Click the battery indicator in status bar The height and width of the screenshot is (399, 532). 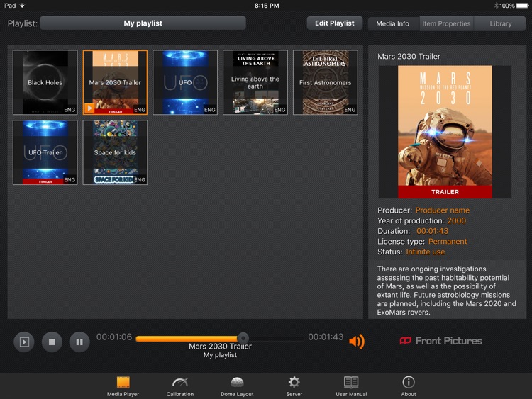(x=523, y=6)
